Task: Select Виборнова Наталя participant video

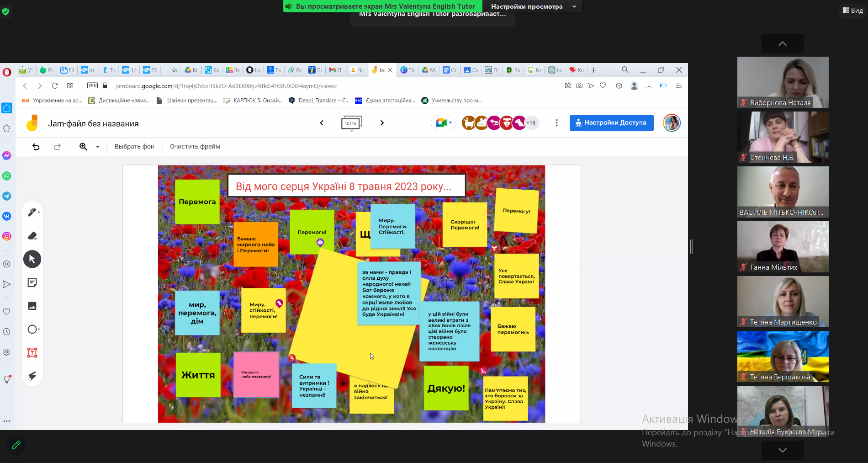Action: pos(783,82)
